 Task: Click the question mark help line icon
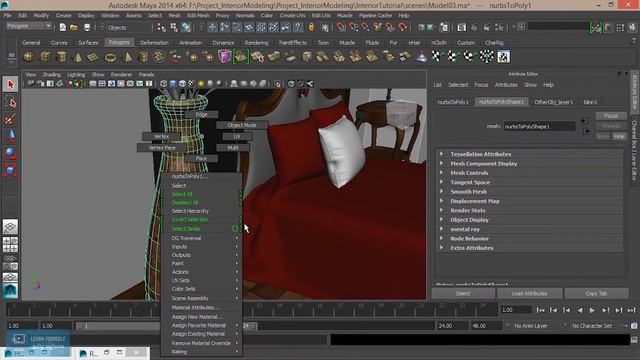coord(298,27)
